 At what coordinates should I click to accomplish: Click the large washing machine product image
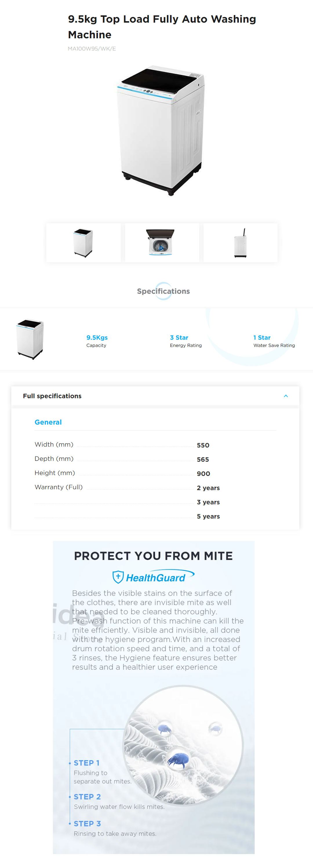[161, 131]
